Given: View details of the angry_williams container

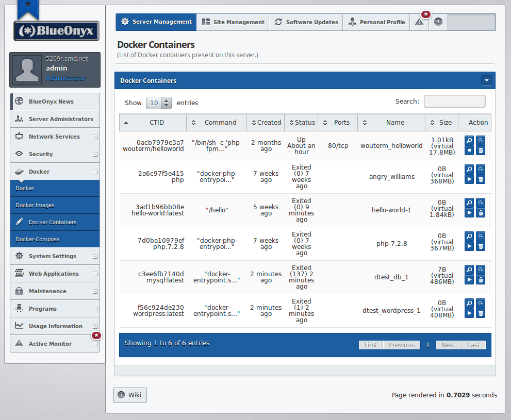Looking at the screenshot, I should click(469, 169).
